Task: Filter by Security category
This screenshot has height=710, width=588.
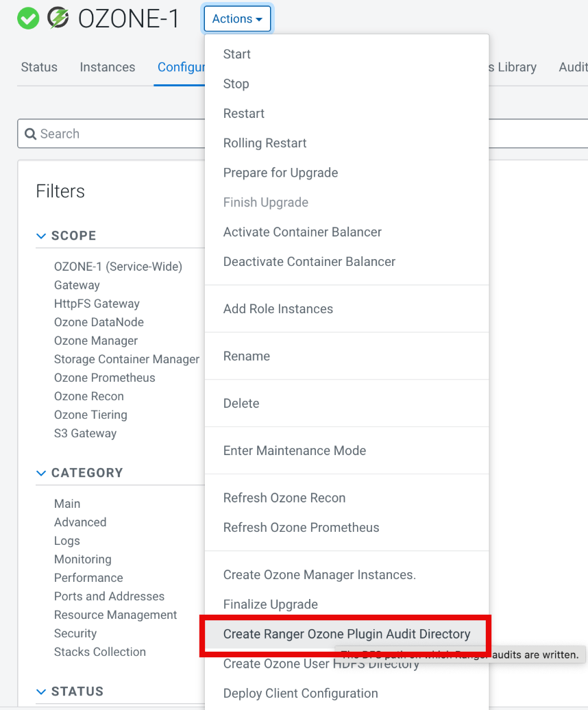Action: [x=75, y=633]
